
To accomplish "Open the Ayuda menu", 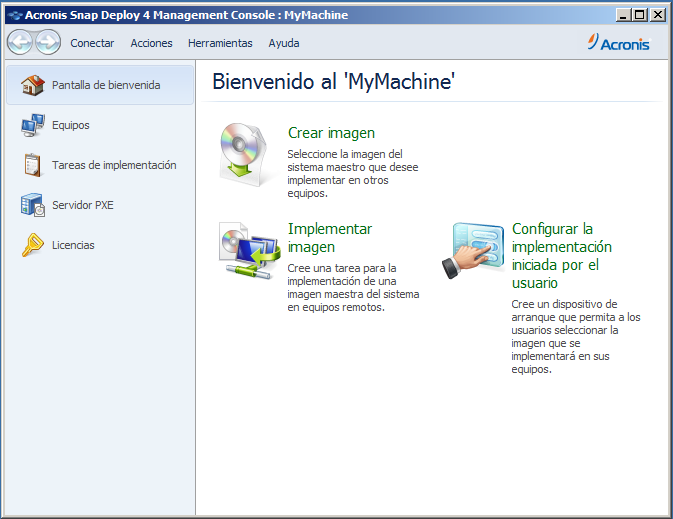I will [x=284, y=43].
